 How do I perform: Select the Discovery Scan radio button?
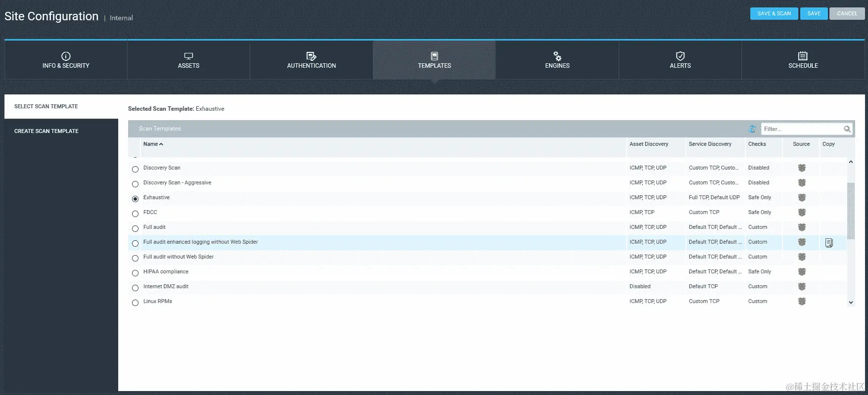coord(135,169)
